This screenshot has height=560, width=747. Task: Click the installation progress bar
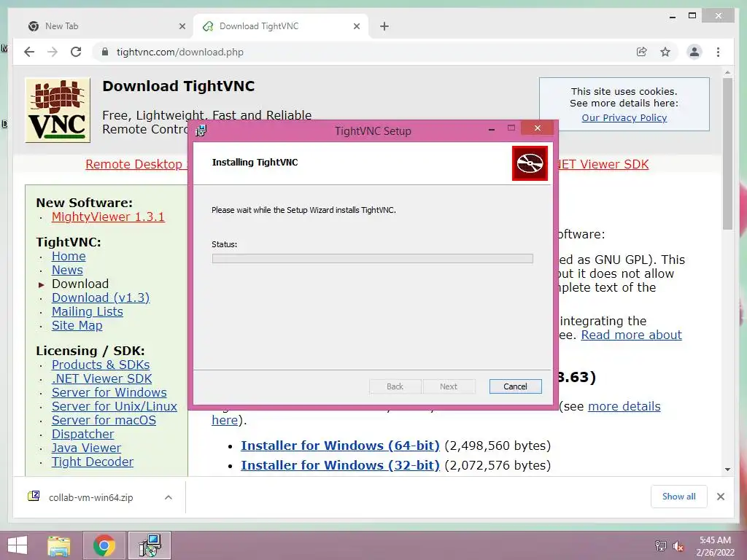click(x=373, y=259)
